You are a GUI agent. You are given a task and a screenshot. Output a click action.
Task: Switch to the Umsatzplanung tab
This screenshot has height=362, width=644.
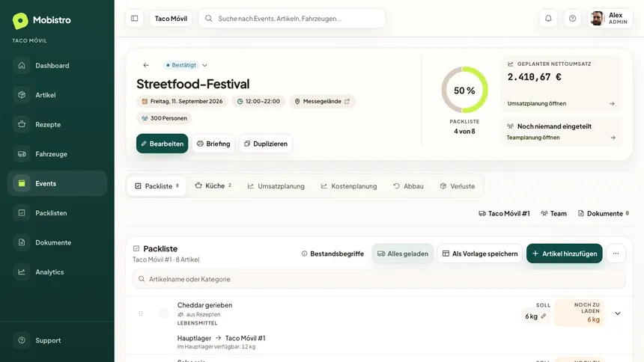(x=276, y=186)
